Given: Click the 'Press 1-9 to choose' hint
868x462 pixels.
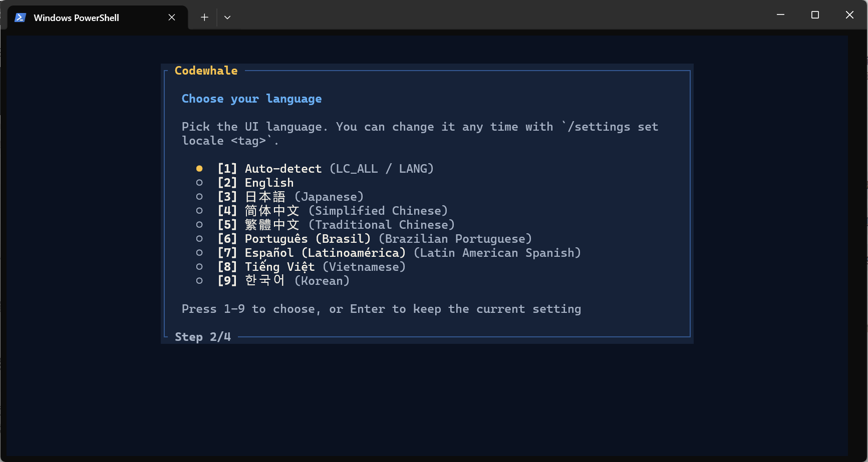Looking at the screenshot, I should coord(382,309).
